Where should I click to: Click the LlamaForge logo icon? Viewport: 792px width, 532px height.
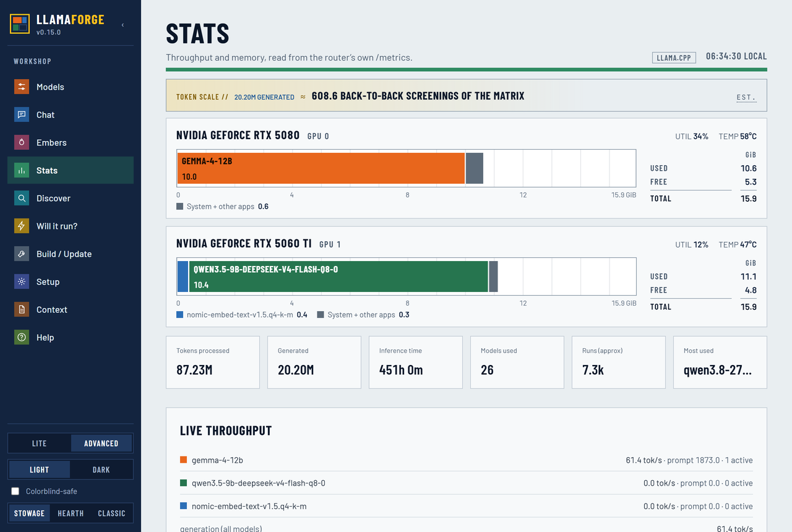pos(20,24)
